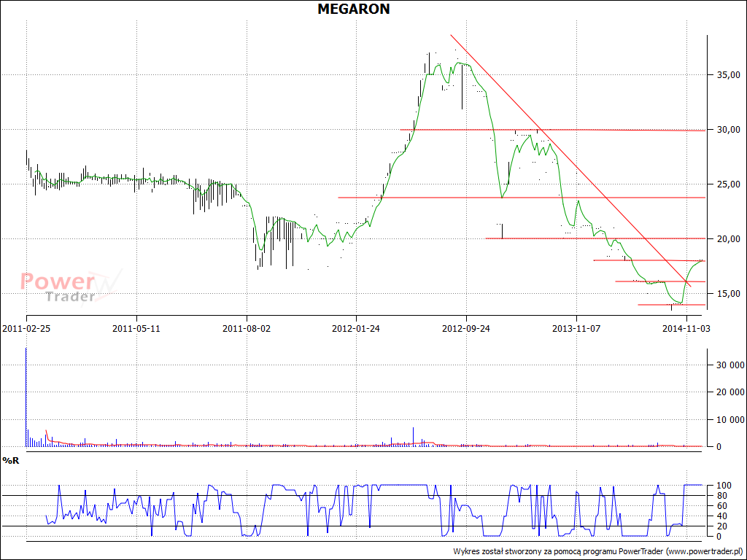Click the tallest blue volume bar
This screenshot has height=560, width=747.
[26, 397]
